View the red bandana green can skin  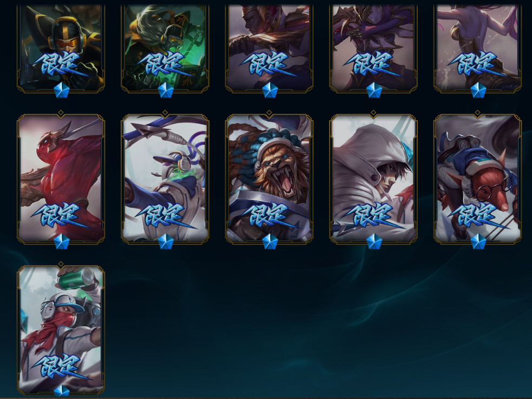pos(61,330)
